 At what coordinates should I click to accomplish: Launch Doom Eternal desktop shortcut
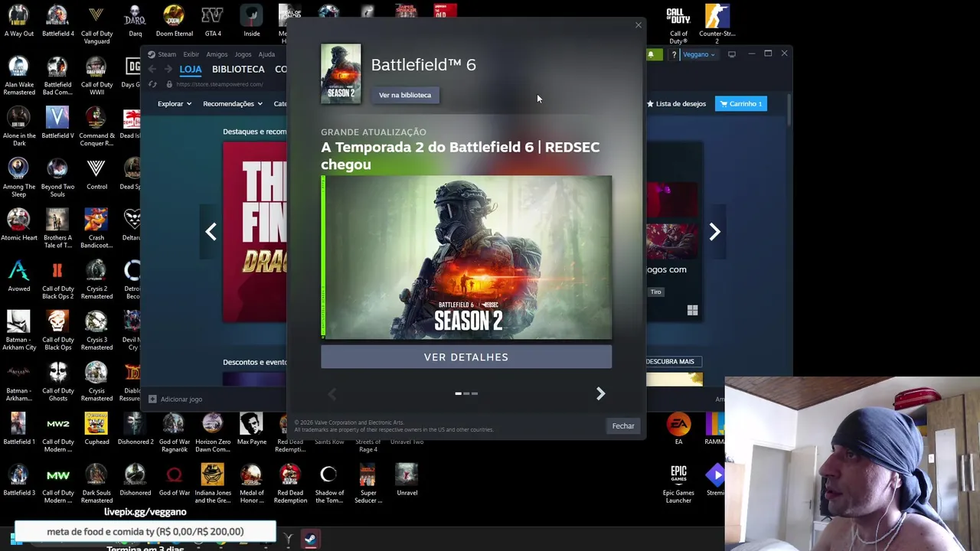pyautogui.click(x=174, y=21)
